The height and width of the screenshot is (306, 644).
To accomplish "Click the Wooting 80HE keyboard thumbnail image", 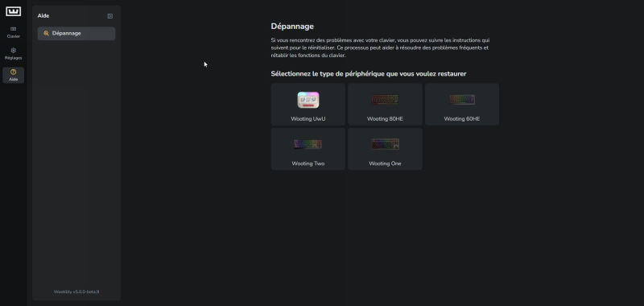I will (x=385, y=99).
